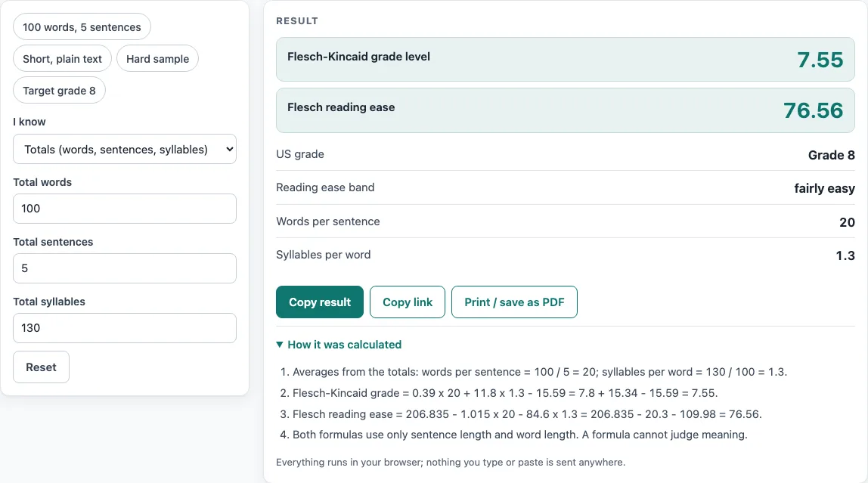Select the Flesch-Kincaid grade level score 7.55

point(820,60)
